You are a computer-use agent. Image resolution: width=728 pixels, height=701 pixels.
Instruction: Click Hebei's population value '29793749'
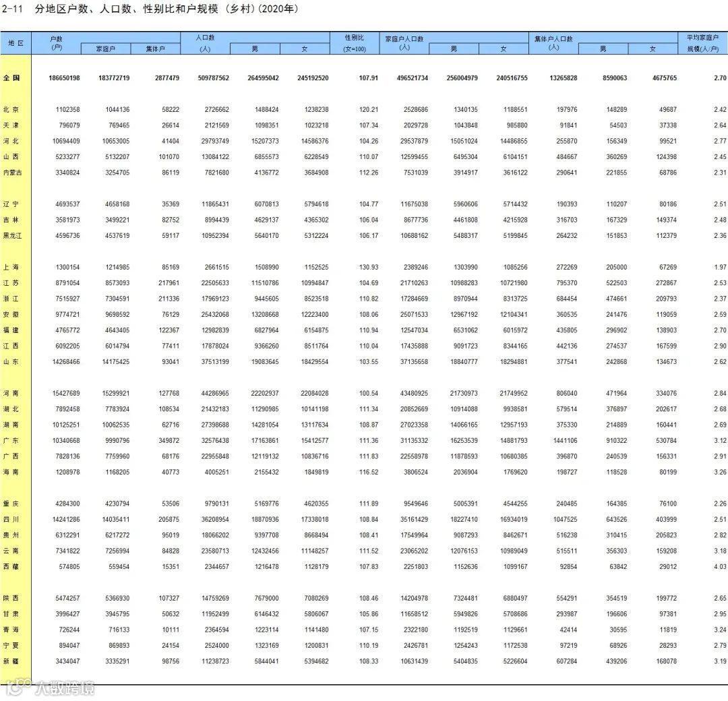[x=215, y=141]
